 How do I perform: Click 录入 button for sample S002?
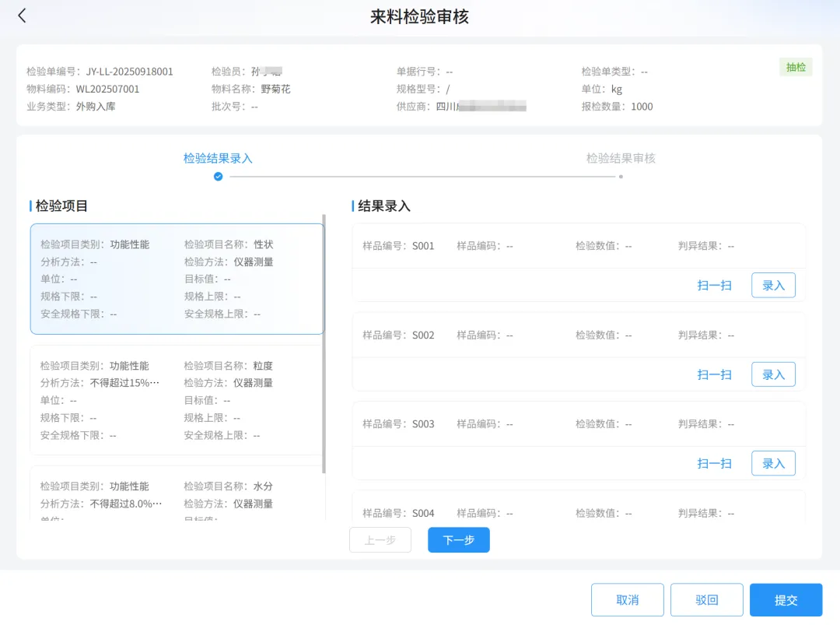[x=773, y=374]
